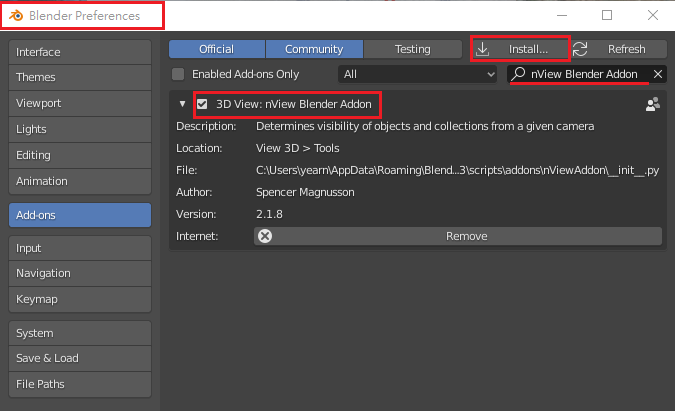The height and width of the screenshot is (411, 675).
Task: Click the add-on file path text
Action: click(457, 170)
